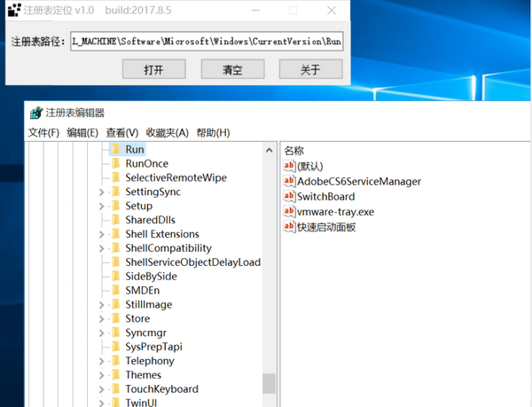The height and width of the screenshot is (407, 532).
Task: Click the SharedDlls folder icon
Action: (x=115, y=220)
